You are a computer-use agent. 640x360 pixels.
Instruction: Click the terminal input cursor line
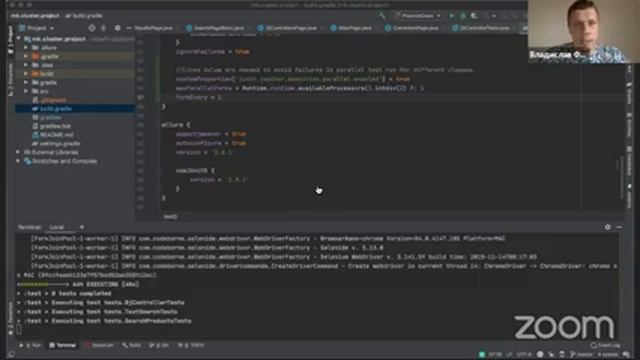(x=19, y=330)
